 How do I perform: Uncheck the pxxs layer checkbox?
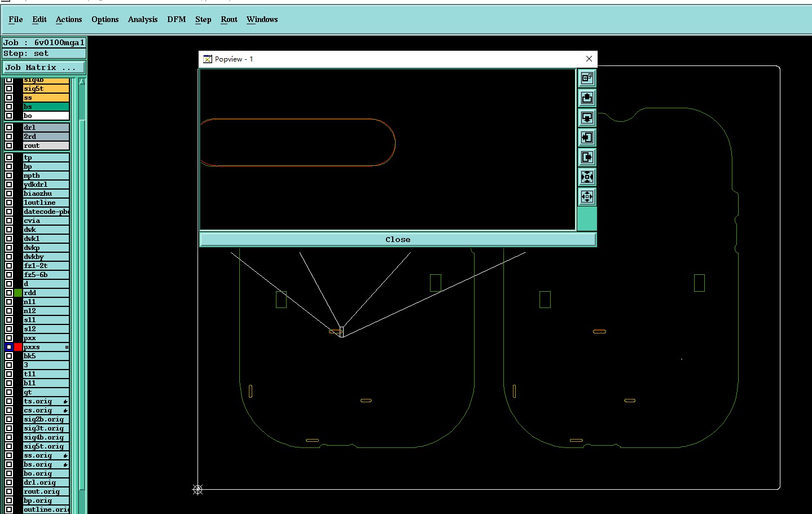click(9, 347)
